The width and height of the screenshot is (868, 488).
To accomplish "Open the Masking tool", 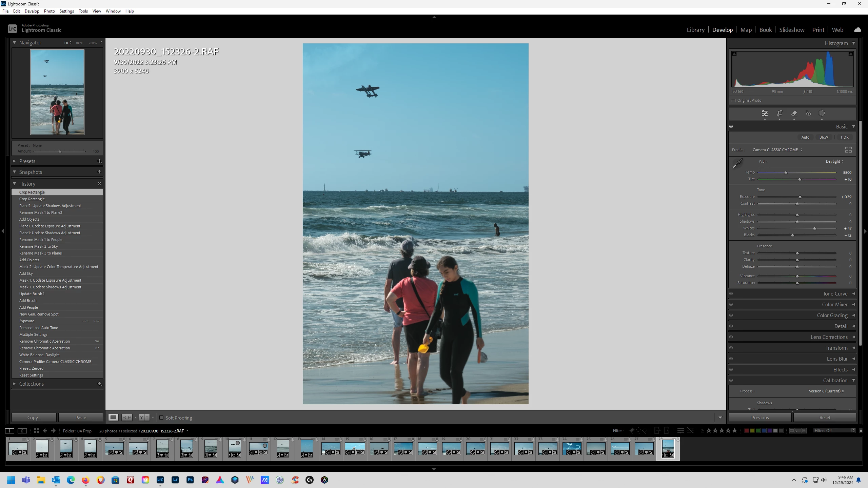I will coord(822,113).
